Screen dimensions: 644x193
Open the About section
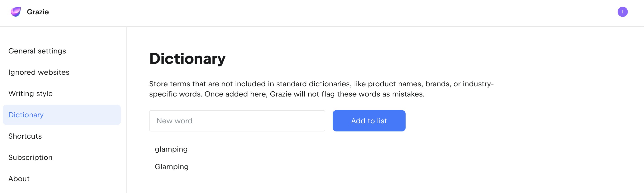[19, 178]
